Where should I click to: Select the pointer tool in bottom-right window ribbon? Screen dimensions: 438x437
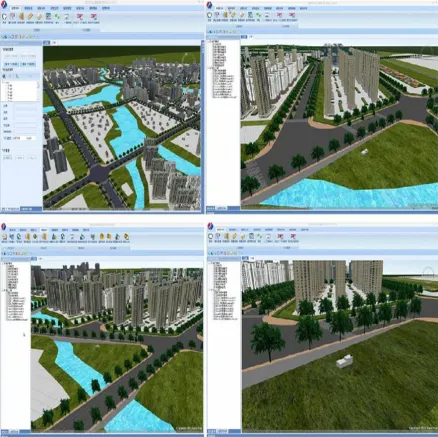(210, 236)
